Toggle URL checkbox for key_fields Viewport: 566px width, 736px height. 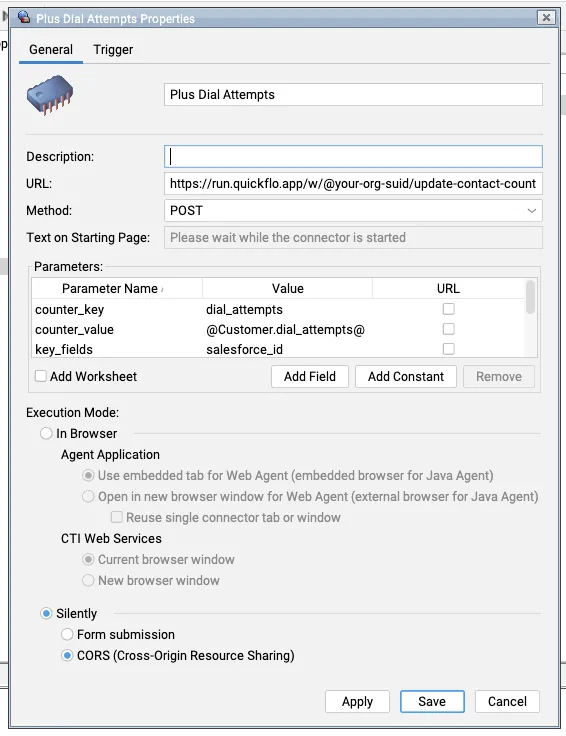[x=449, y=349]
